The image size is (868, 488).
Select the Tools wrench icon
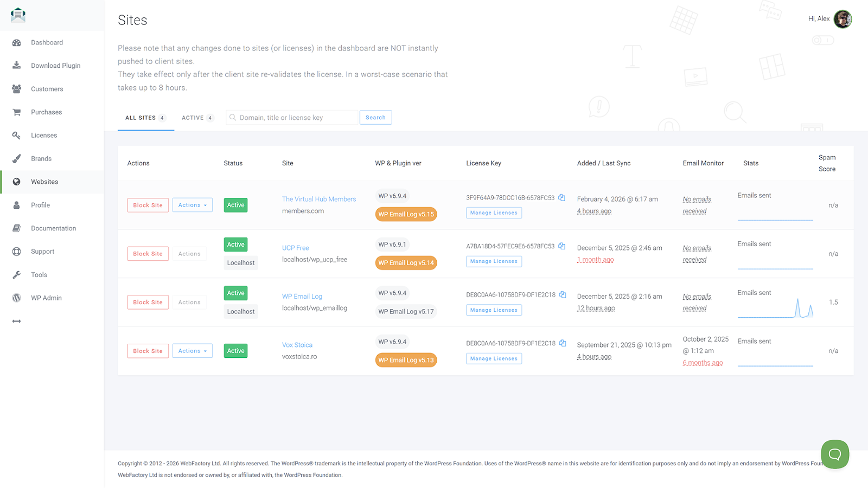coord(16,274)
